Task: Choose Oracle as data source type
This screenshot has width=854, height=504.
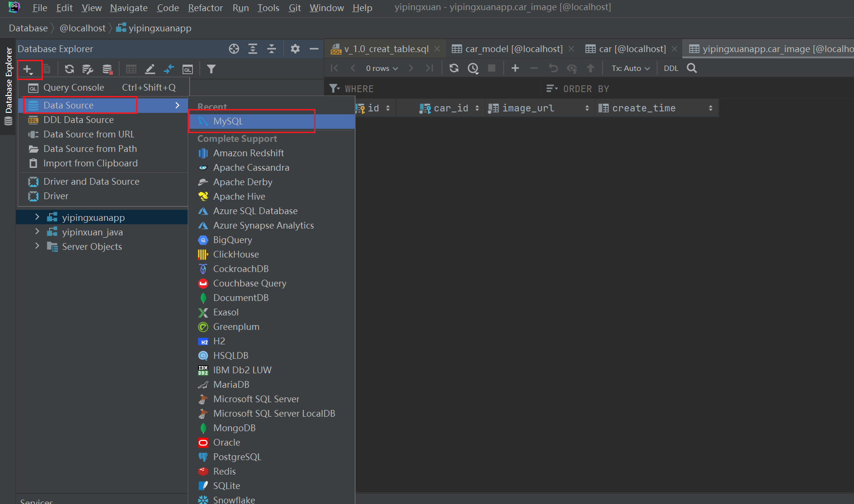Action: (272, 442)
